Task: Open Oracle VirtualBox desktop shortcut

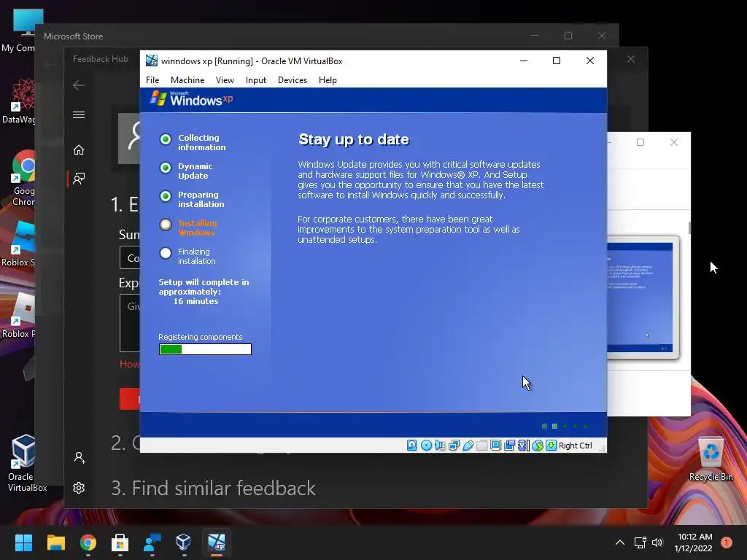Action: [24, 463]
